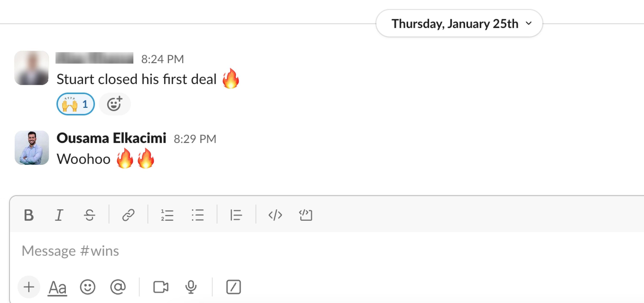Add a blockquote to message
This screenshot has width=644, height=303.
coord(236,215)
